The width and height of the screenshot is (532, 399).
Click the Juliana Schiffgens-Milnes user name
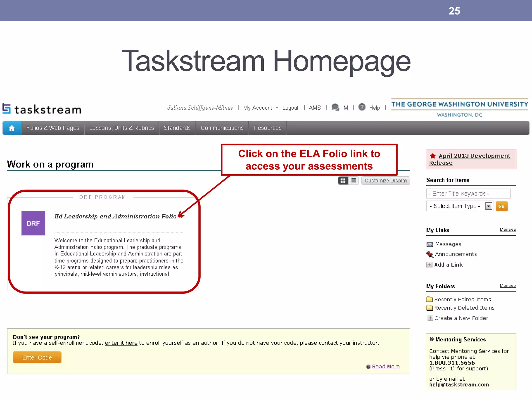click(200, 108)
